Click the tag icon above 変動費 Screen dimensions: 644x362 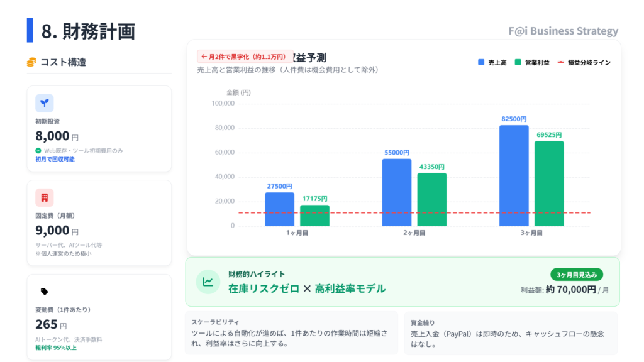coord(44,292)
